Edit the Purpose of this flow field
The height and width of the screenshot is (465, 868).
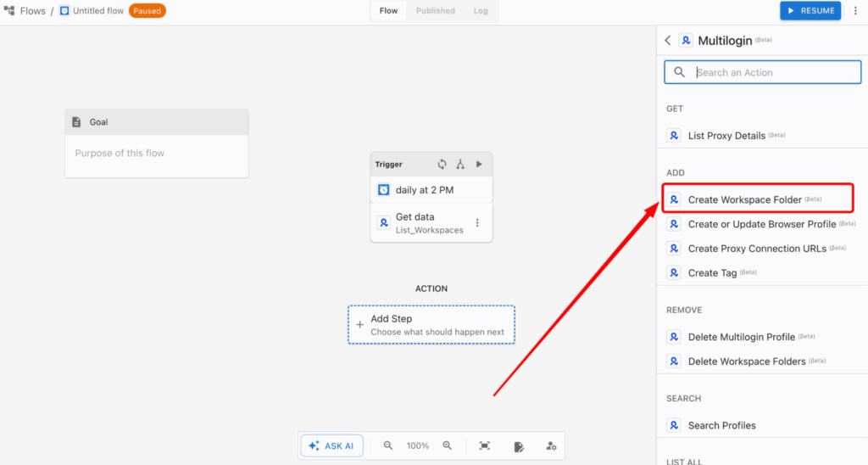click(x=157, y=156)
